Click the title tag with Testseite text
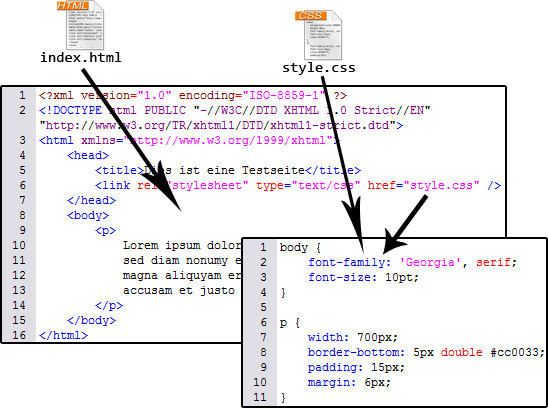 tap(228, 170)
